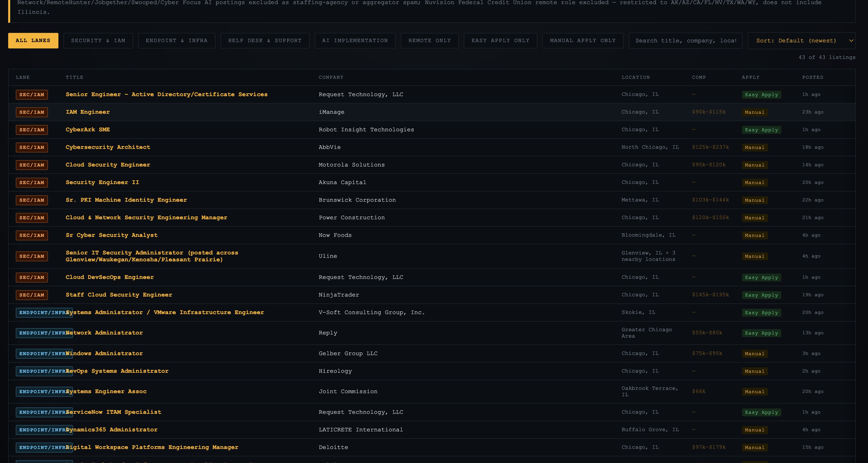Click the Easy Apply badge for CyberArk SME

point(761,130)
